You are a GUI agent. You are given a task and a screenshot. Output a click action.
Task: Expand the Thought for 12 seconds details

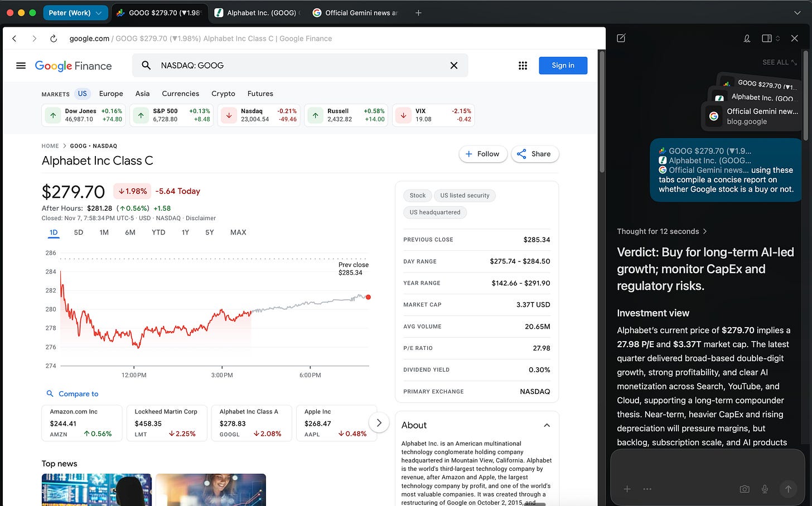click(661, 231)
